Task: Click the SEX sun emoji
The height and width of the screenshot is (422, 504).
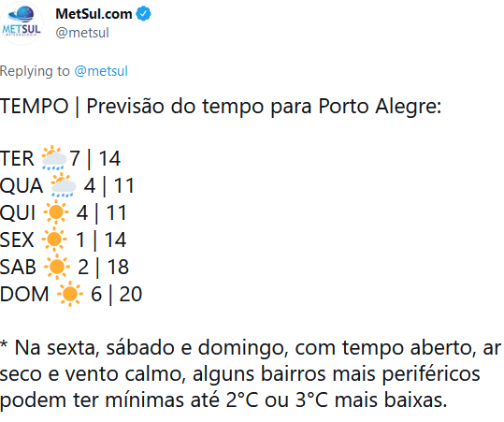Action: pos(54,240)
